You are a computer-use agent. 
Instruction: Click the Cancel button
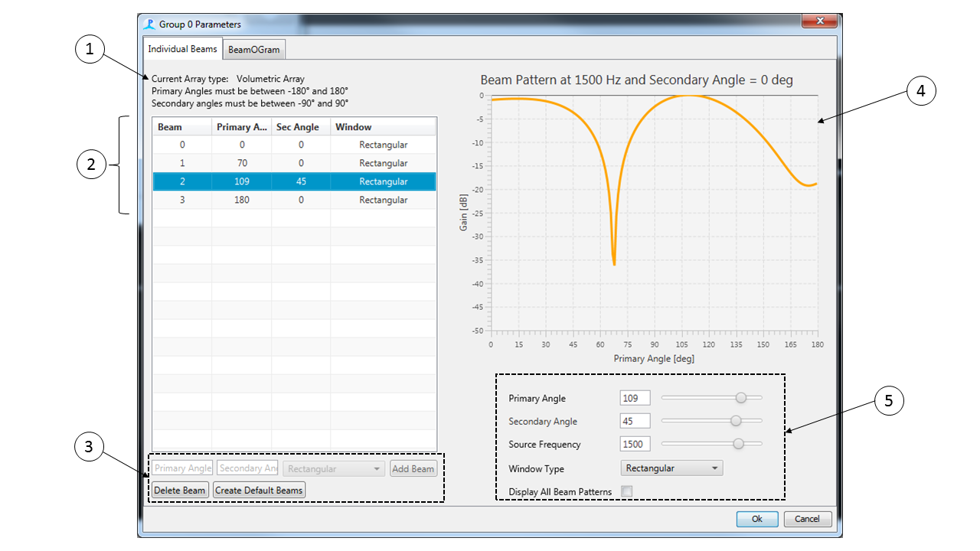point(807,519)
